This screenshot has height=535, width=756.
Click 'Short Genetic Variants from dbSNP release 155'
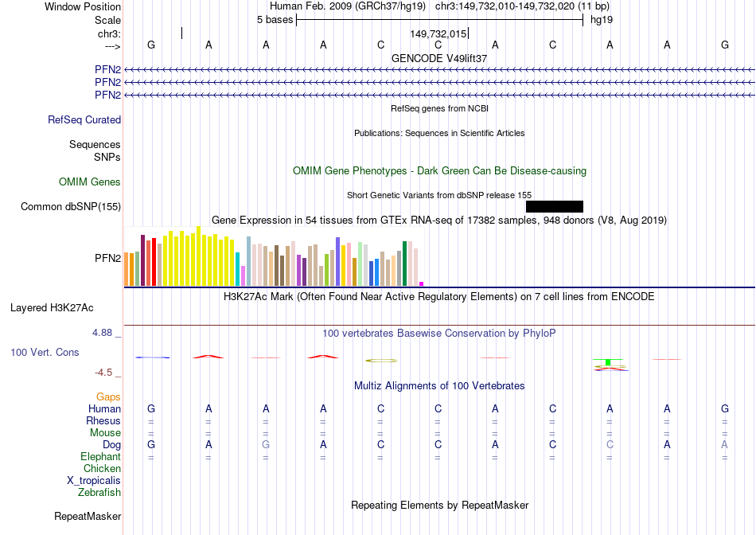click(439, 195)
